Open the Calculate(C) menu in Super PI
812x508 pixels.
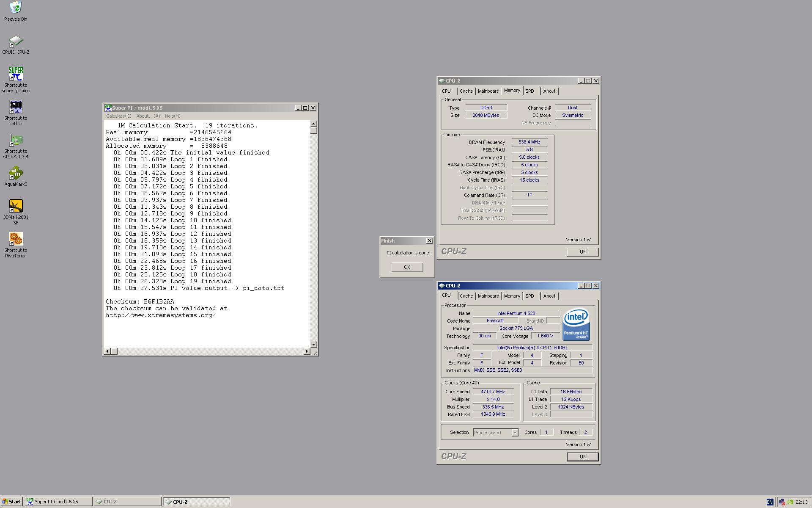(118, 116)
